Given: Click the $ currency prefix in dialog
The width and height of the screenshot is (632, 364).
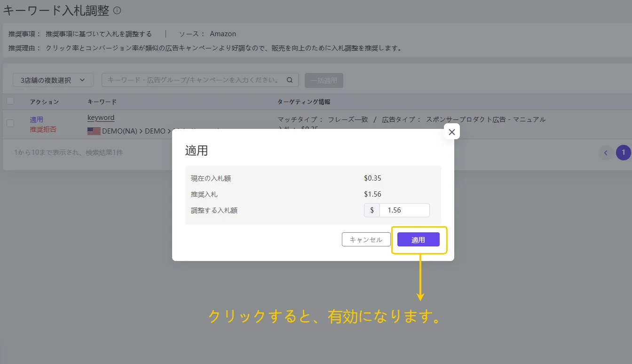Looking at the screenshot, I should point(372,210).
